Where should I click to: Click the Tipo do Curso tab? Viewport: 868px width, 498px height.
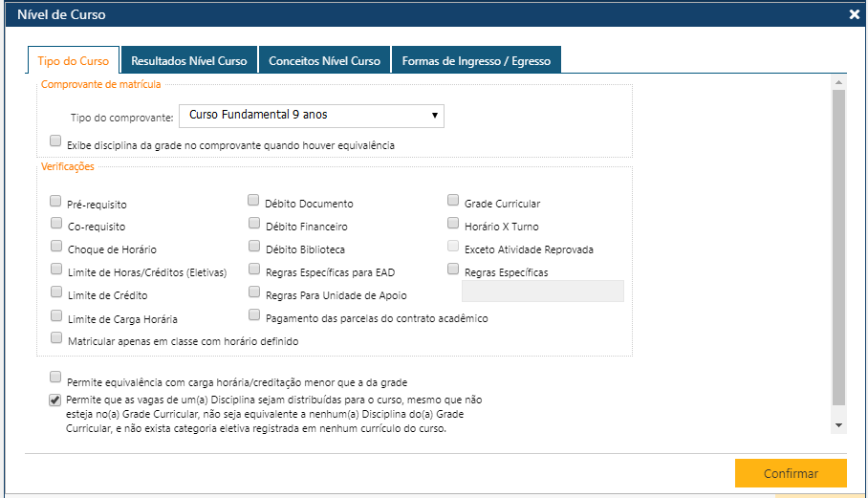(x=74, y=60)
